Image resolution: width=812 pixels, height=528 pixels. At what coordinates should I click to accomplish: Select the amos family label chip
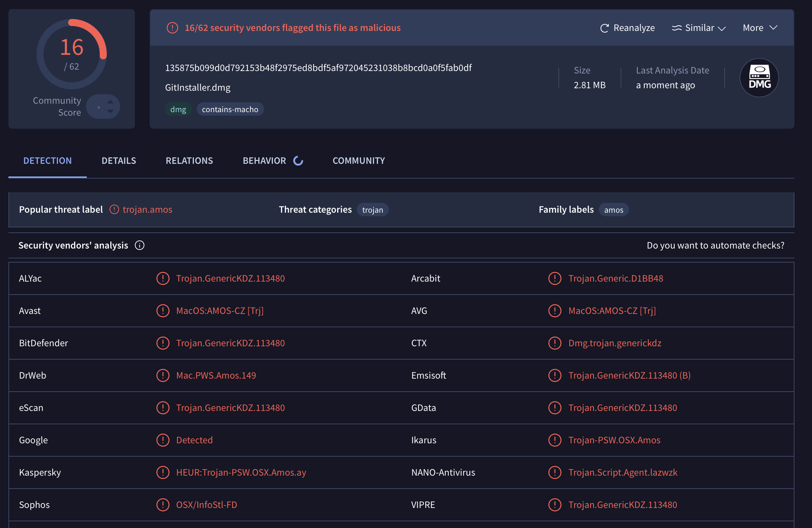tap(614, 210)
